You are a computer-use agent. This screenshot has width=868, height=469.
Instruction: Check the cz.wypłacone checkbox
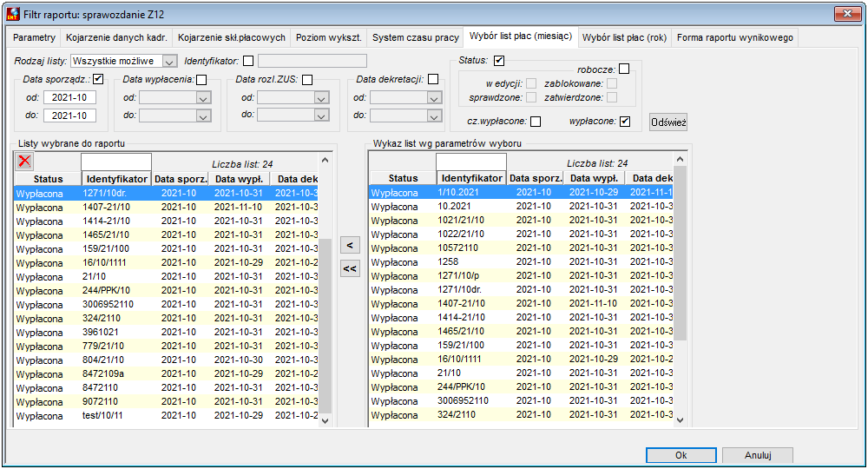(536, 122)
